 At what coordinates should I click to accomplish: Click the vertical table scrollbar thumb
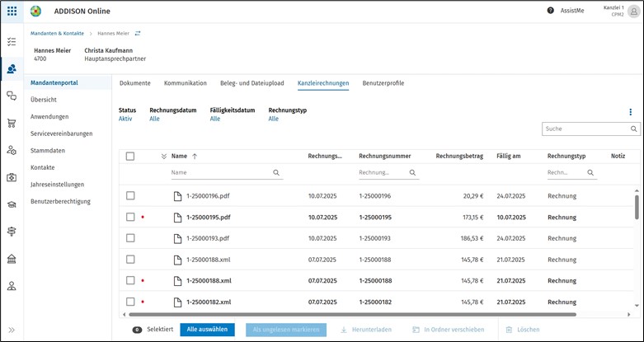(x=637, y=208)
